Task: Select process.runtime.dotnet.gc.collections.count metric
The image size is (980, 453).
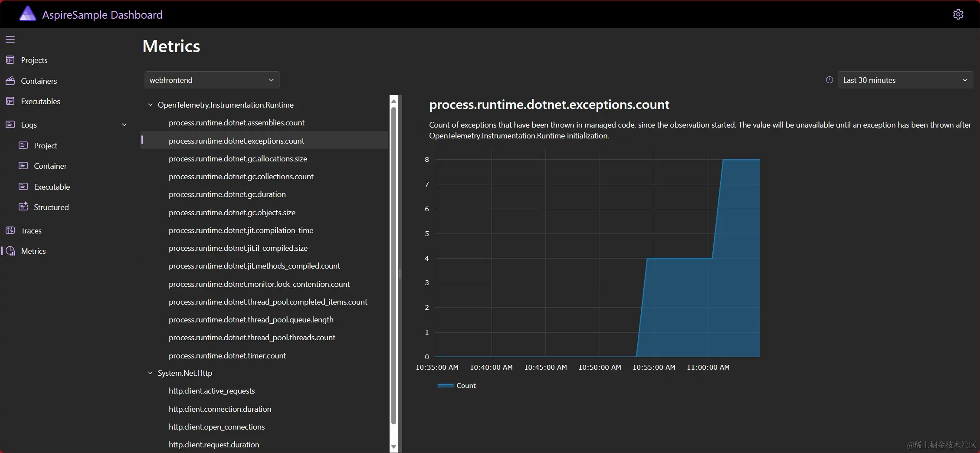Action: (x=241, y=176)
